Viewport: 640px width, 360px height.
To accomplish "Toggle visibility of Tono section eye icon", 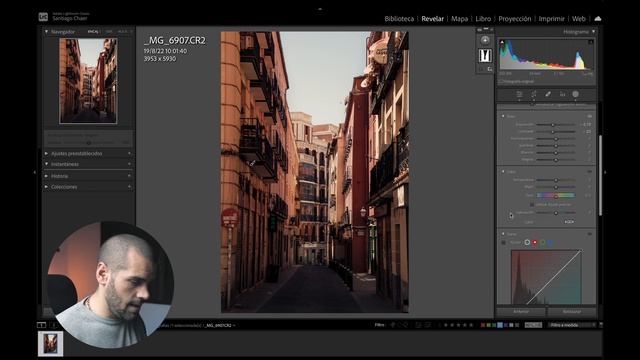I will click(589, 116).
